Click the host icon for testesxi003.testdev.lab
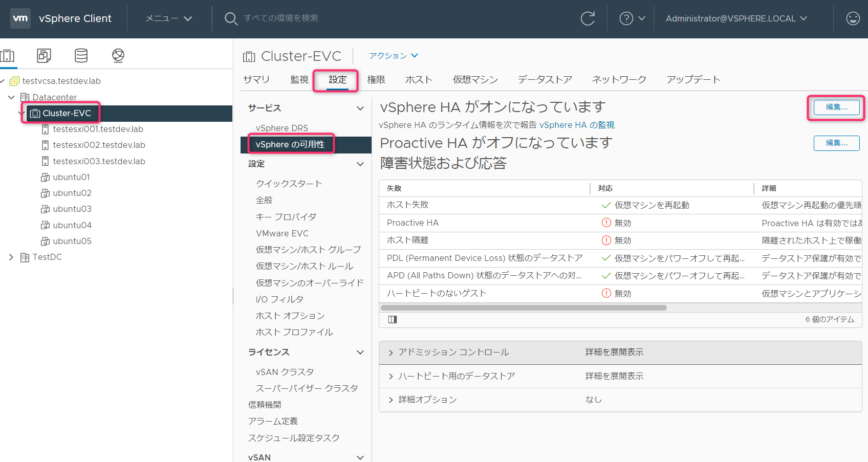Viewport: 868px width, 462px height. click(x=46, y=161)
